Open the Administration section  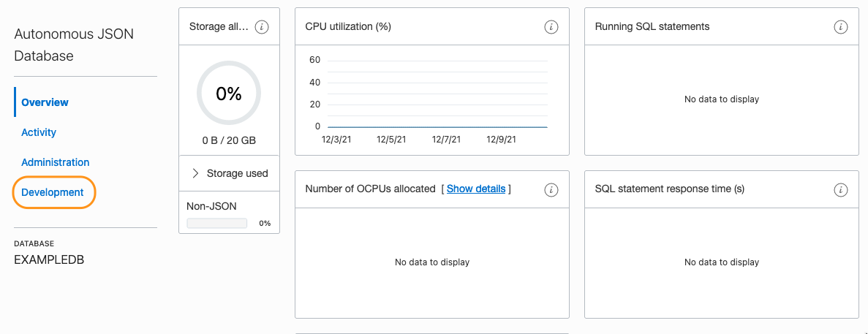[x=56, y=162]
